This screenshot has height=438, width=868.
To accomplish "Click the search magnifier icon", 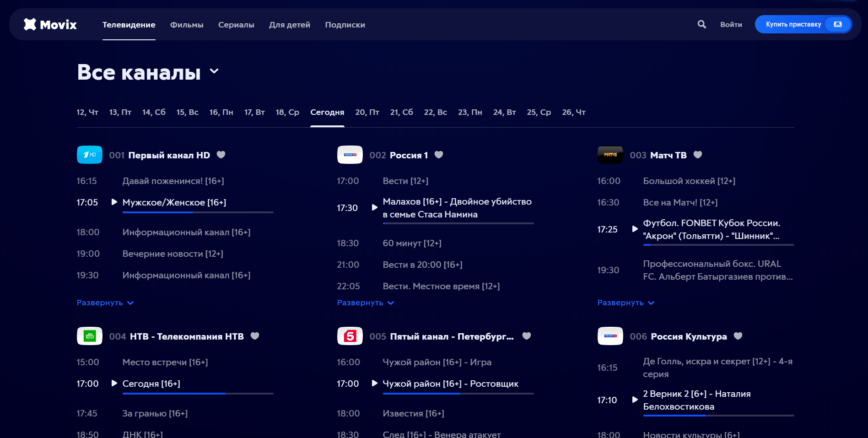I will point(701,24).
